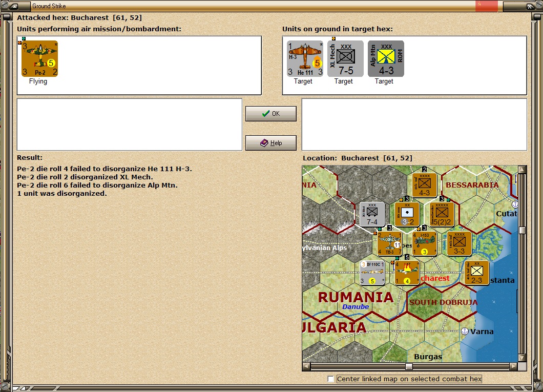Enable Center linked map on selected combat hex
Screen dimensions: 543x392
coord(331,379)
